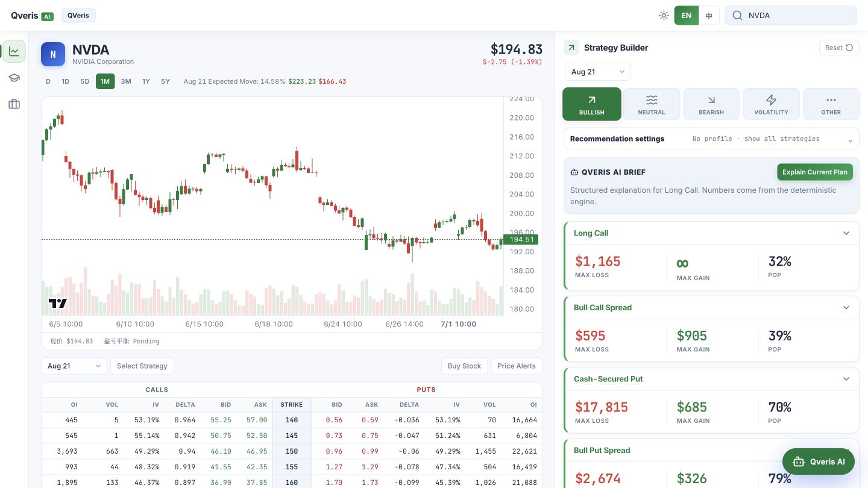Screen dimensions: 868x488
Task: Click put ask 1.29 price
Action: coord(370,467)
